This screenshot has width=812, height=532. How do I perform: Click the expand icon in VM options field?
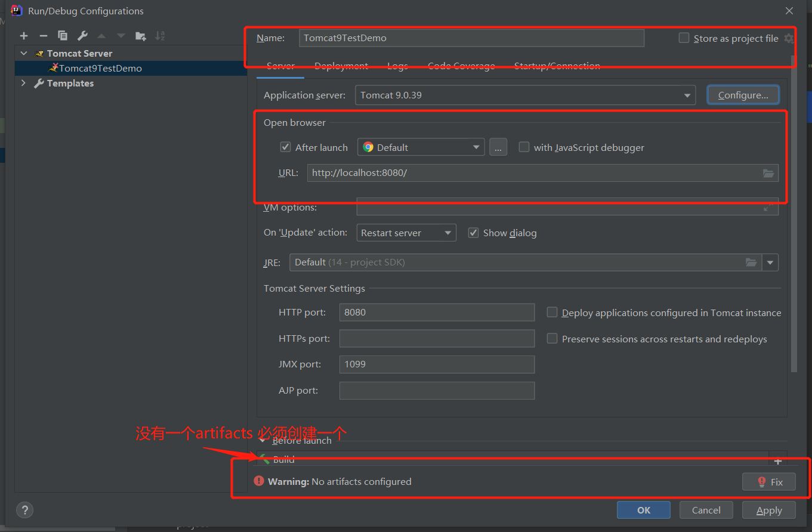click(x=769, y=207)
